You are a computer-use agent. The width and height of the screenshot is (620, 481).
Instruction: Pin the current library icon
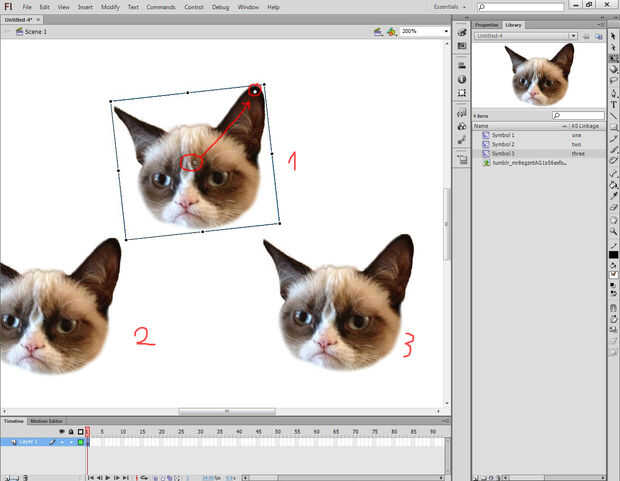pyautogui.click(x=586, y=36)
